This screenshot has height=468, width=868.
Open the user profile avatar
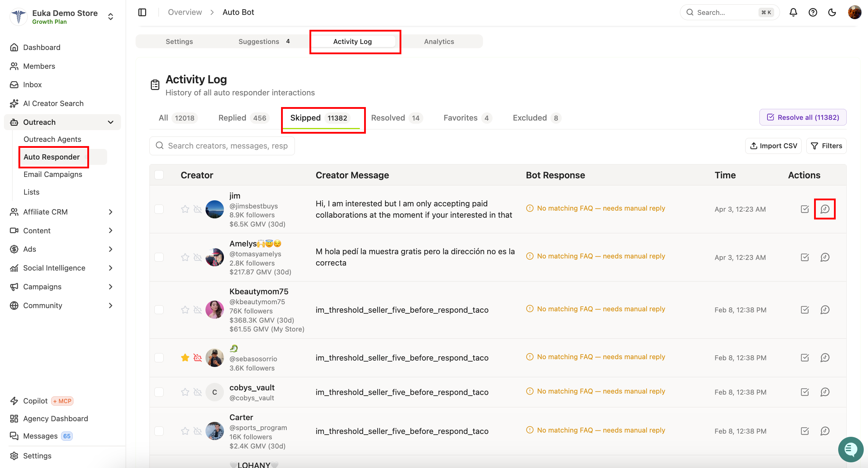pos(855,12)
